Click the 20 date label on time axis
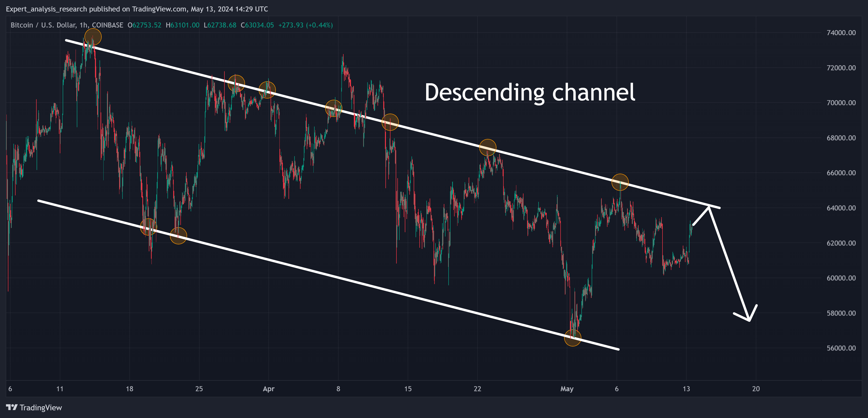 point(756,389)
